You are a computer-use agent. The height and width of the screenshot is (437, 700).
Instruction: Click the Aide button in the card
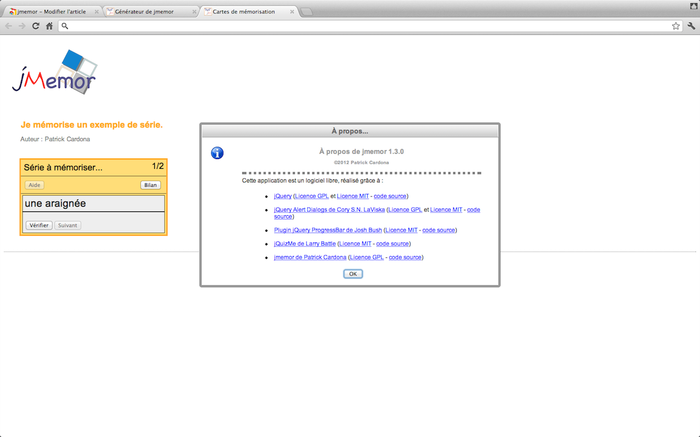click(34, 186)
